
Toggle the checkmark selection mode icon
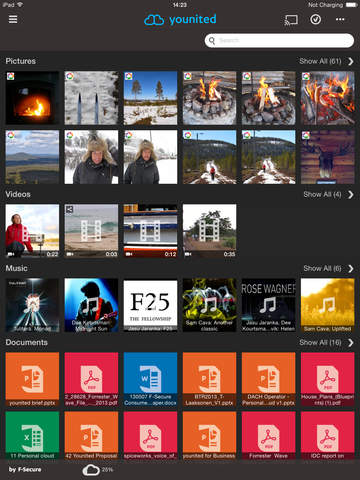coord(316,19)
